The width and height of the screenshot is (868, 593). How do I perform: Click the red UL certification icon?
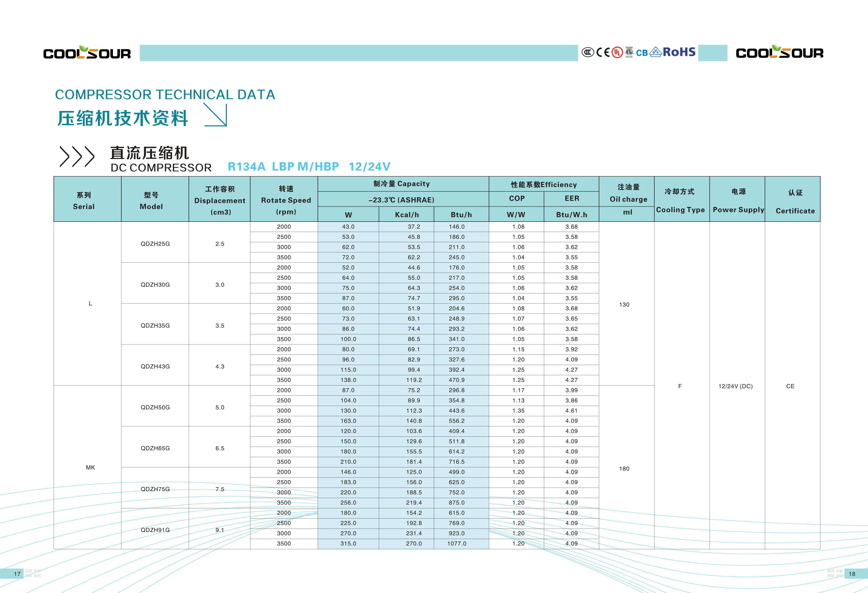[x=617, y=52]
